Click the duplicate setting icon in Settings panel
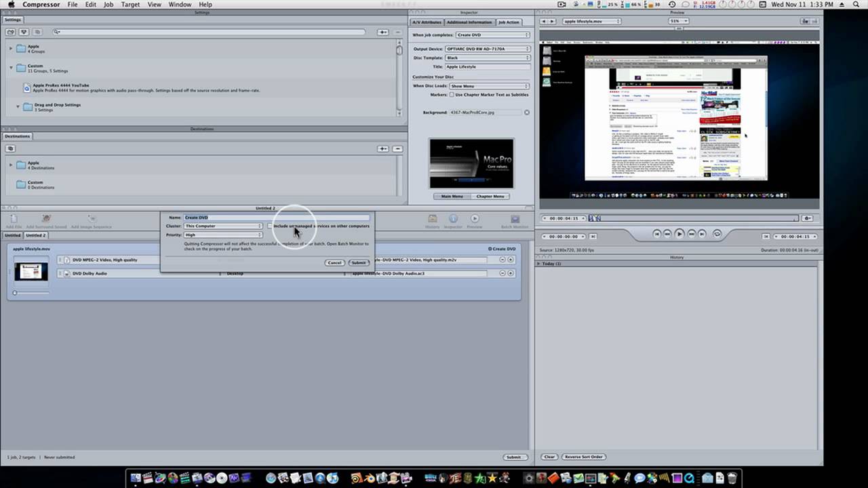868x488 pixels. [x=37, y=32]
